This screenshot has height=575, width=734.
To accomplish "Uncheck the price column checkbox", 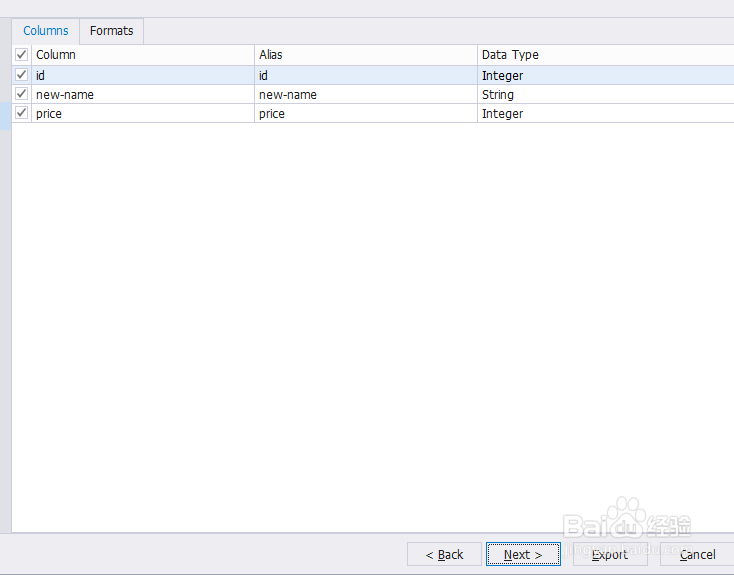I will (22, 113).
